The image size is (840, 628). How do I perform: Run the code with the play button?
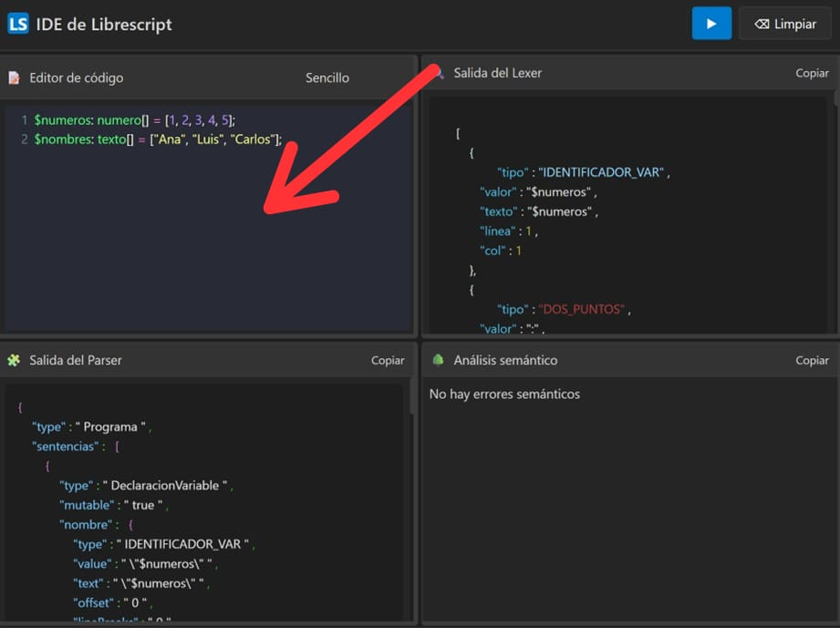click(x=711, y=24)
